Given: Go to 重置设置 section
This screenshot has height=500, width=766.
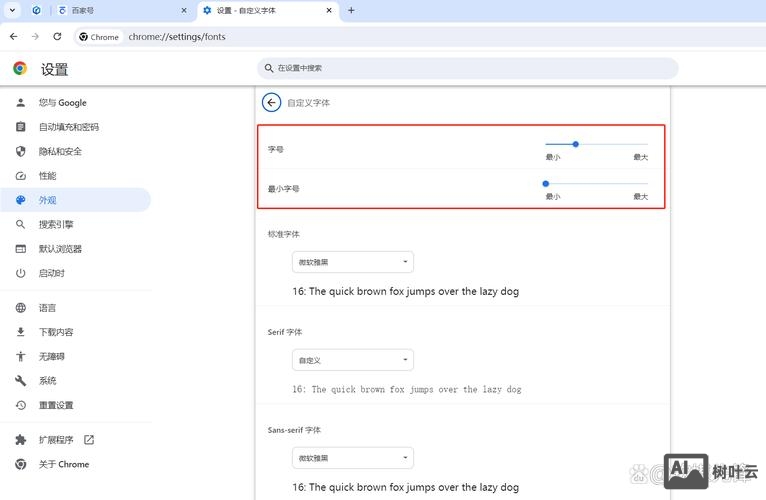Looking at the screenshot, I should click(56, 405).
